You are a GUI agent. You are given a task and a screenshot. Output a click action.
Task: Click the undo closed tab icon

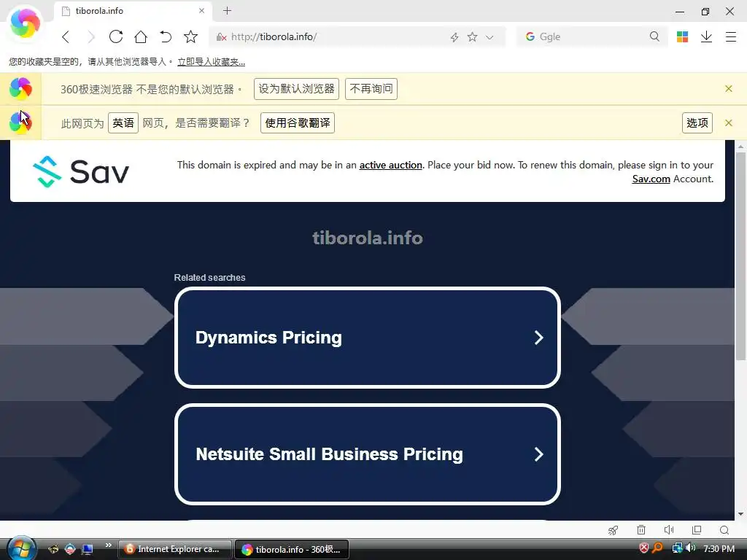click(166, 36)
